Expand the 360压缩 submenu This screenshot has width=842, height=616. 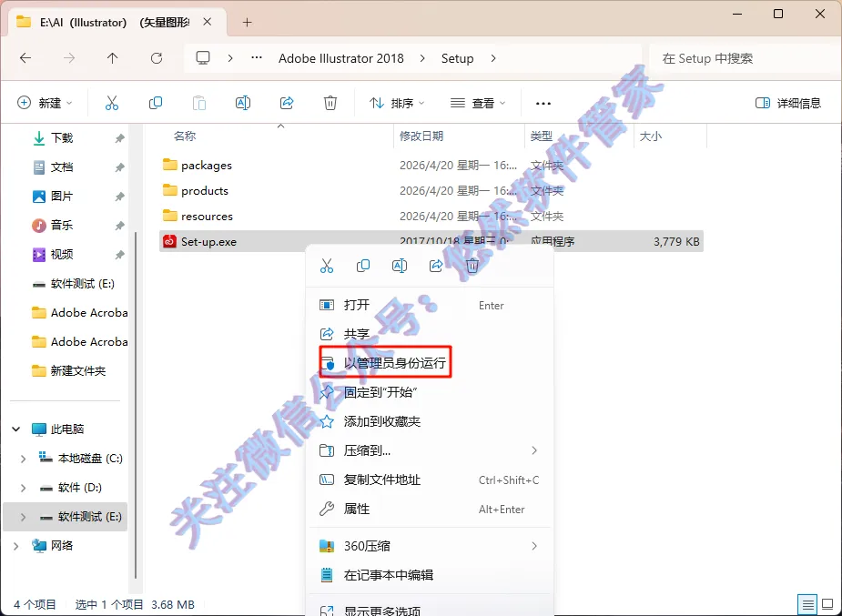tap(534, 546)
